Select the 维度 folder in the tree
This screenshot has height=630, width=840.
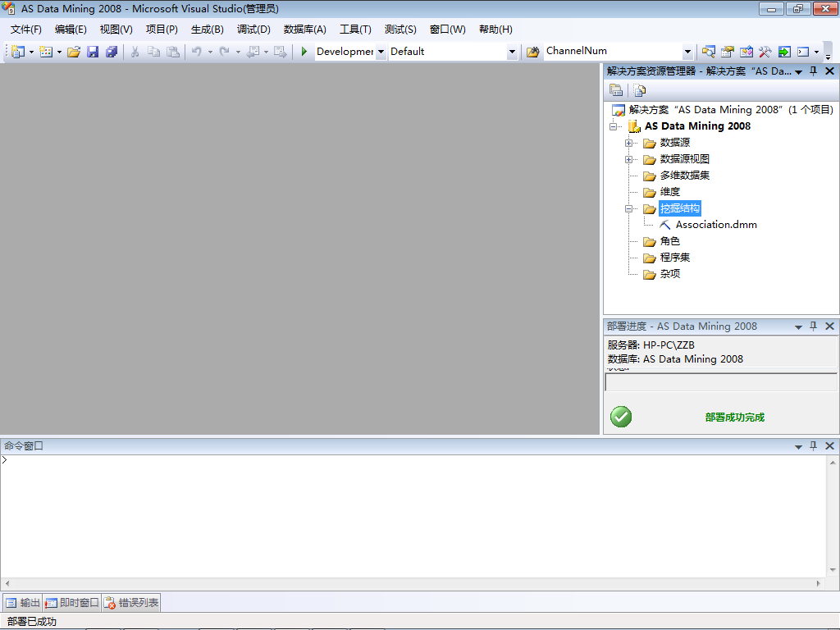tap(669, 192)
